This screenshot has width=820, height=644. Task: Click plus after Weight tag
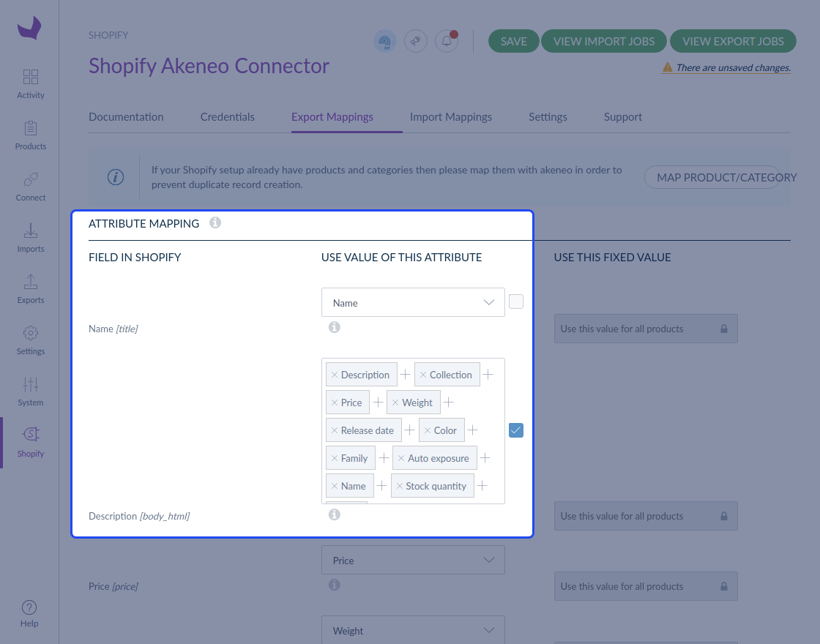coord(448,402)
